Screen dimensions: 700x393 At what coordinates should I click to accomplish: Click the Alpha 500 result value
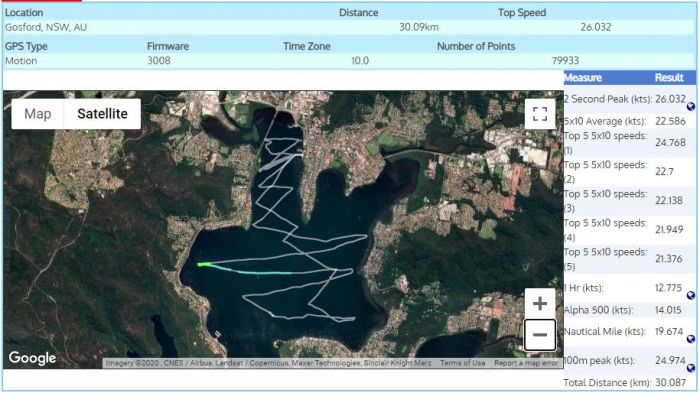tap(668, 310)
